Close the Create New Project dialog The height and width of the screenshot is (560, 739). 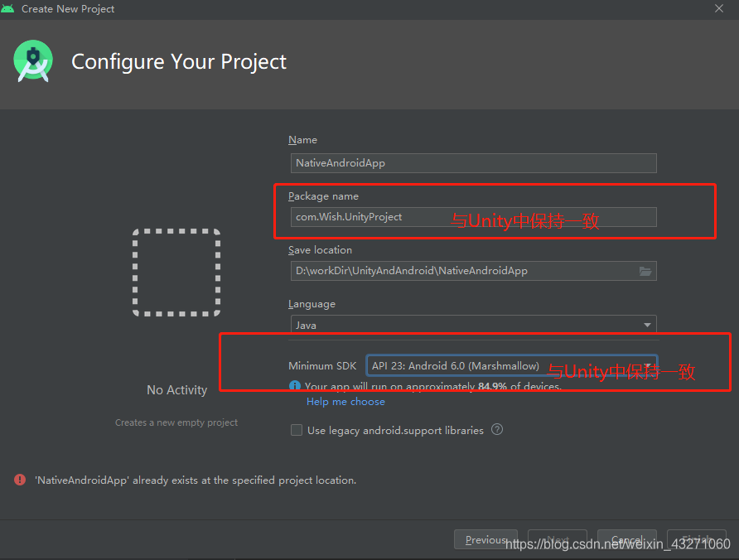point(719,8)
